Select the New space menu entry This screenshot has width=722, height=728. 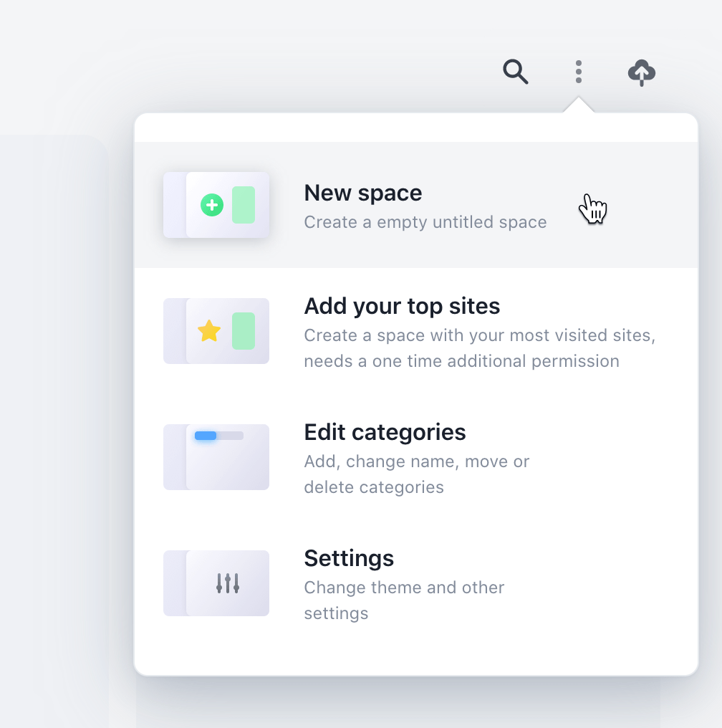point(415,205)
